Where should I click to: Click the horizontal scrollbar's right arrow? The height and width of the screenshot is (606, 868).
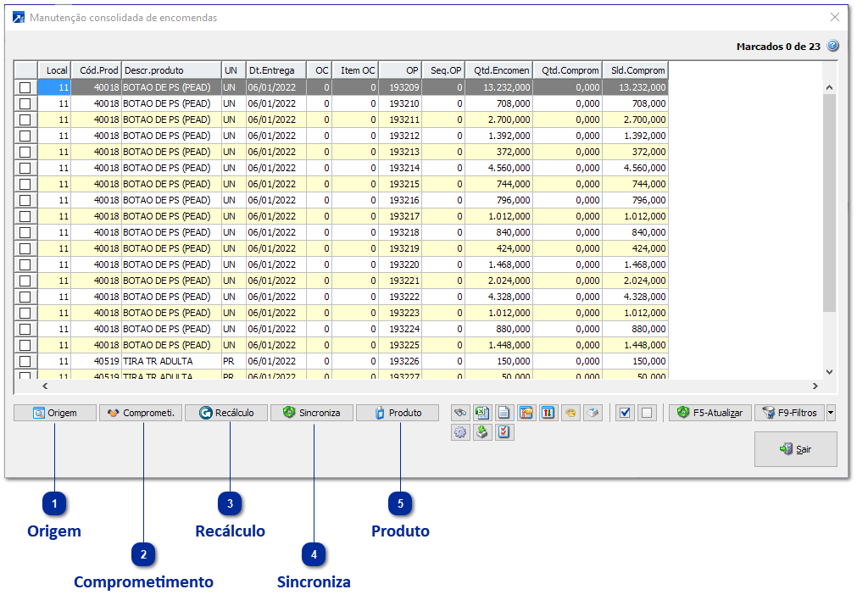pos(815,386)
